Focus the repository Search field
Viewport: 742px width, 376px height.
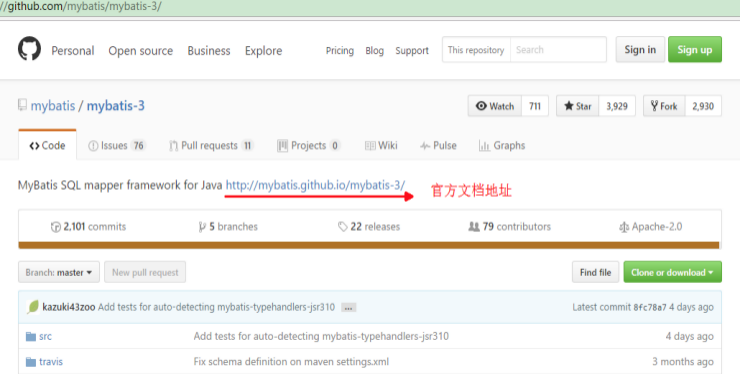click(x=558, y=50)
